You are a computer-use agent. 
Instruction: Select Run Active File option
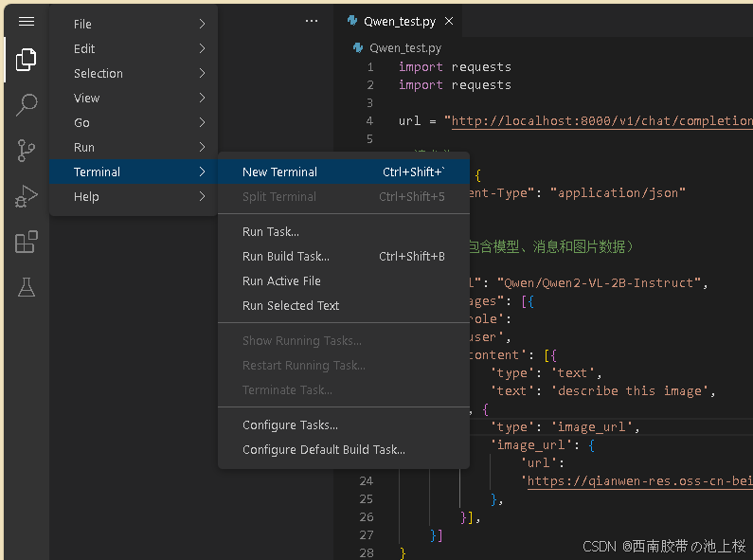pyautogui.click(x=344, y=281)
